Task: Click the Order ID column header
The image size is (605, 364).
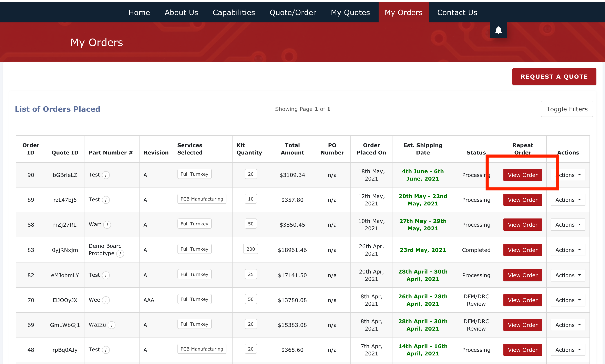Action: pyautogui.click(x=31, y=149)
